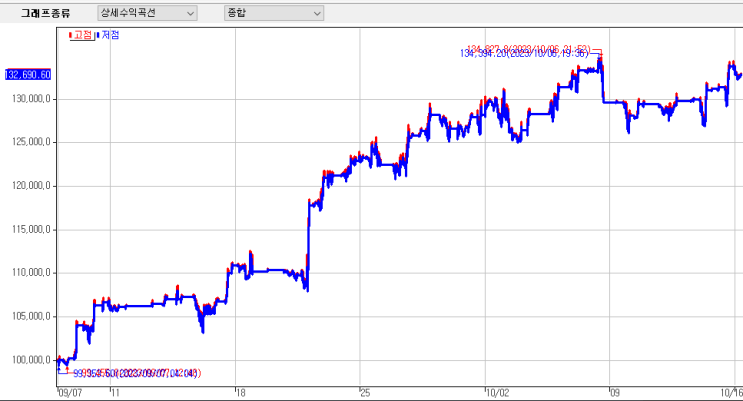The height and width of the screenshot is (401, 743).
Task: Select the 18 date marker on the x-axis
Action: (x=241, y=393)
